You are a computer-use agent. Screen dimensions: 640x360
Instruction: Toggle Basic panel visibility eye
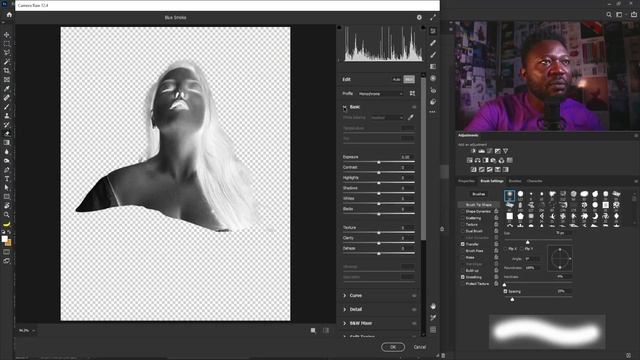click(414, 107)
